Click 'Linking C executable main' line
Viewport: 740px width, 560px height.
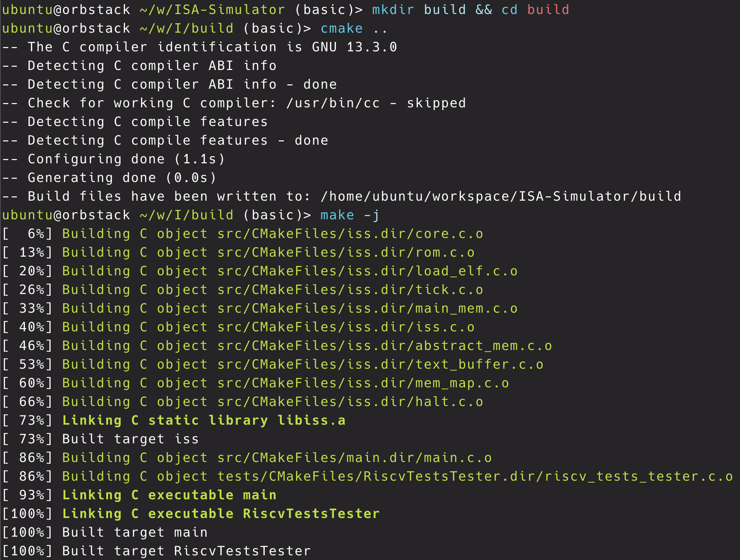169,495
